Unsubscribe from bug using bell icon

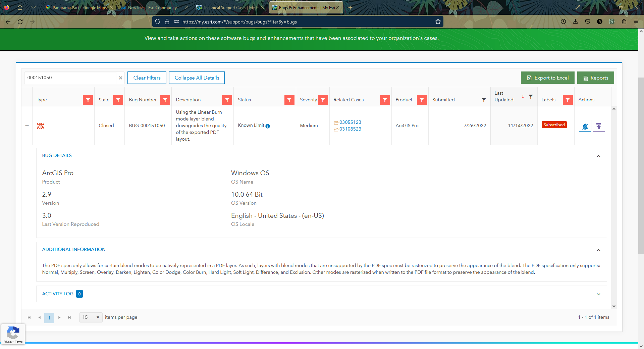coord(585,126)
